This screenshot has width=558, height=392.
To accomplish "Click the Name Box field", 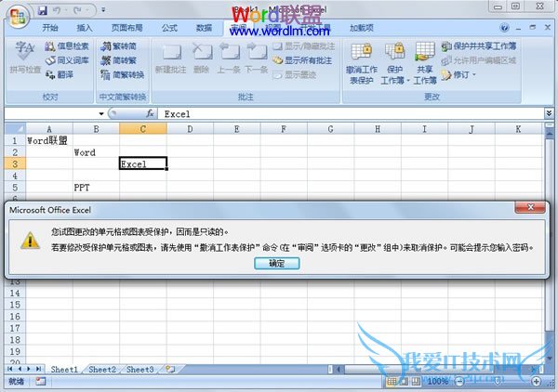I will click(x=51, y=113).
